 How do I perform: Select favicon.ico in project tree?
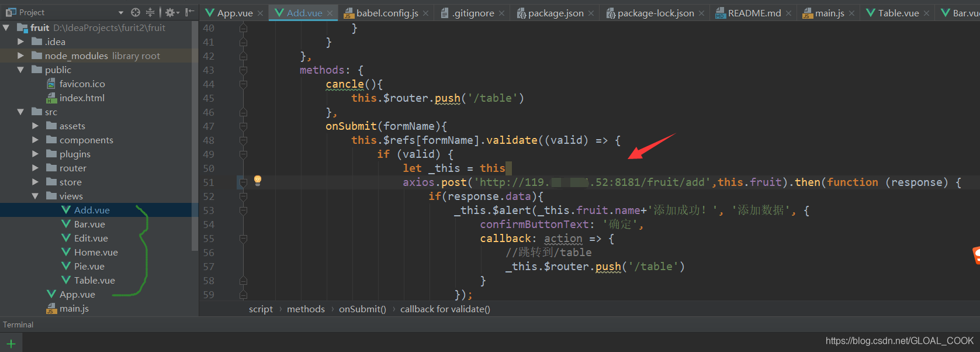coord(82,84)
